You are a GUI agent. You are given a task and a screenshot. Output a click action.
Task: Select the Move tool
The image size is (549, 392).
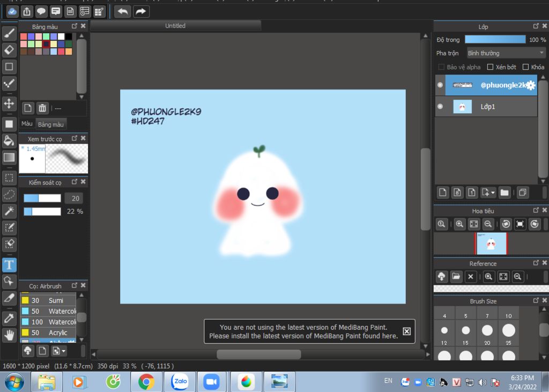pyautogui.click(x=9, y=103)
